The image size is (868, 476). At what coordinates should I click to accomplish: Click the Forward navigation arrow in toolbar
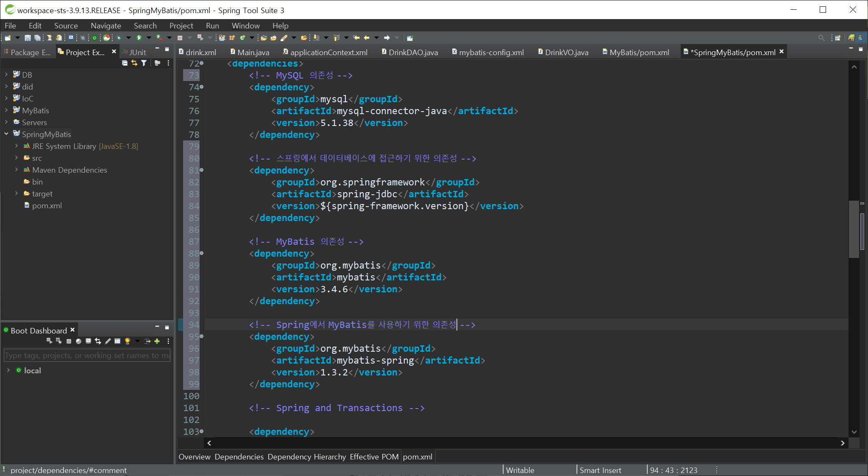[x=387, y=38]
